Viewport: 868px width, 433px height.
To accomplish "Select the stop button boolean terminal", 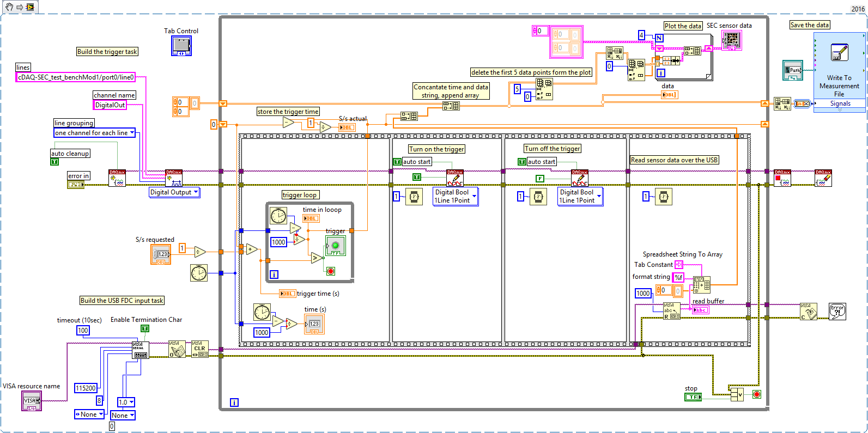I will [x=693, y=397].
